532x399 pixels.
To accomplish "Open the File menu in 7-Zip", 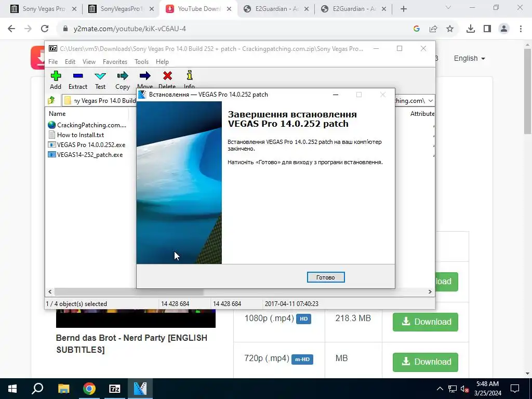I will (x=53, y=62).
